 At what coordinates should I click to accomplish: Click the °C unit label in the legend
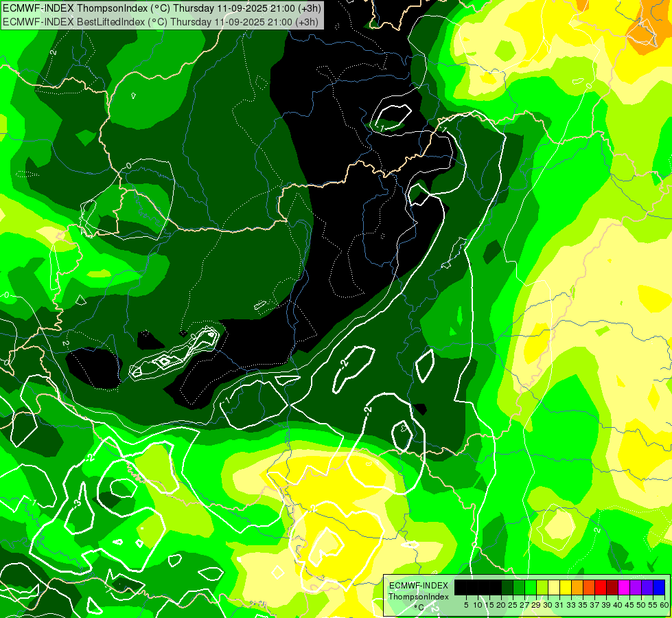coord(419,607)
